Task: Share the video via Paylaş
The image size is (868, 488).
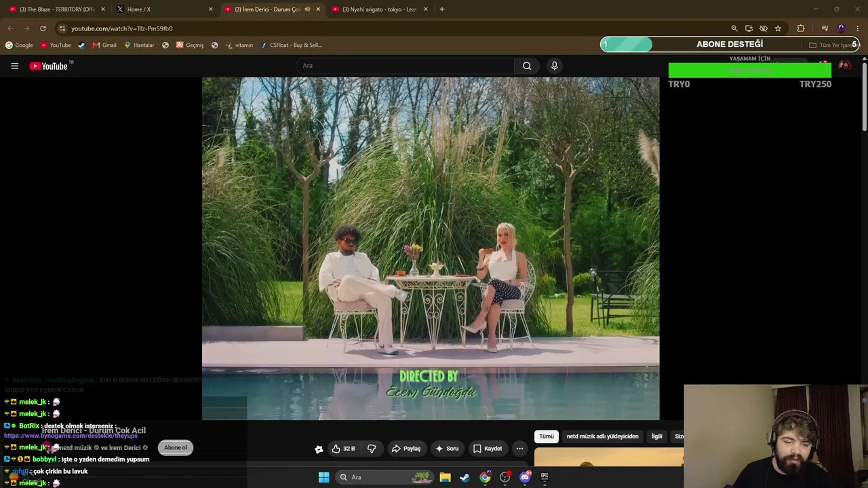Action: coord(406,449)
